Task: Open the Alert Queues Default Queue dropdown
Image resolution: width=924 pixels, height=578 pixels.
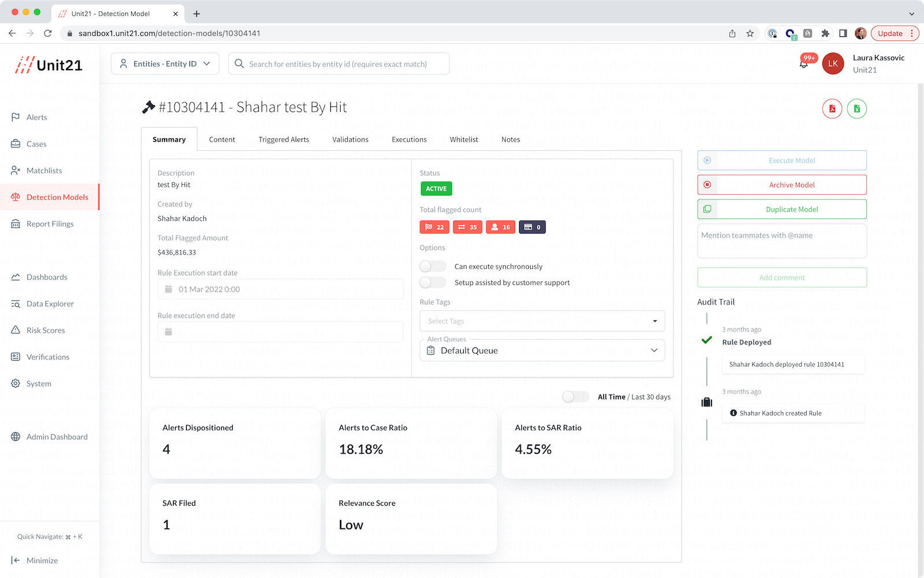Action: [542, 350]
